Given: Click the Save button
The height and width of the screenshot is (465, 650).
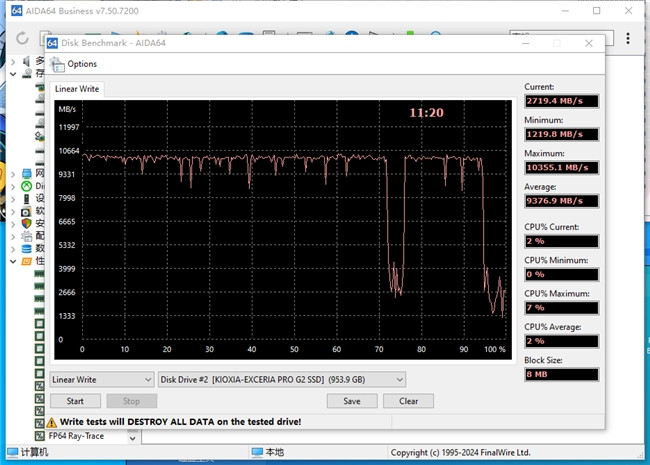Looking at the screenshot, I should coord(351,401).
